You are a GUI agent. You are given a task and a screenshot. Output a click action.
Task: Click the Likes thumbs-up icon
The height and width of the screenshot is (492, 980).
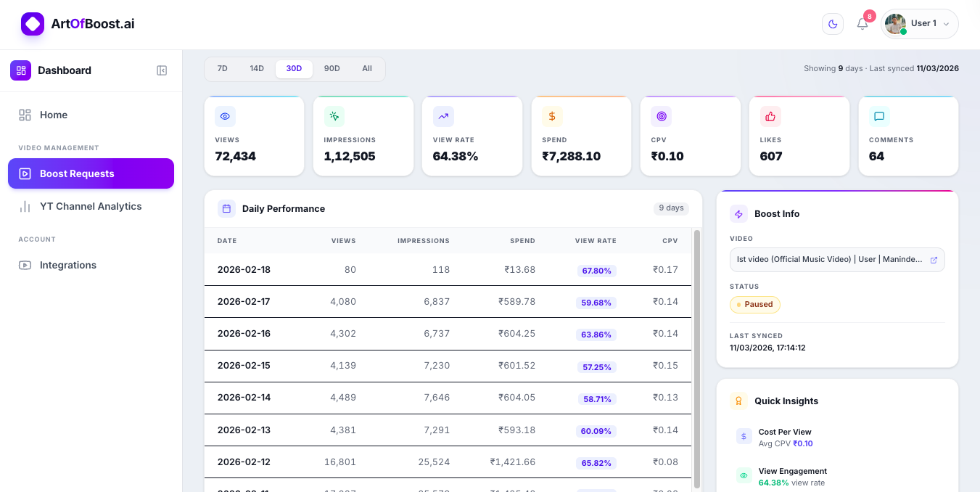(770, 116)
